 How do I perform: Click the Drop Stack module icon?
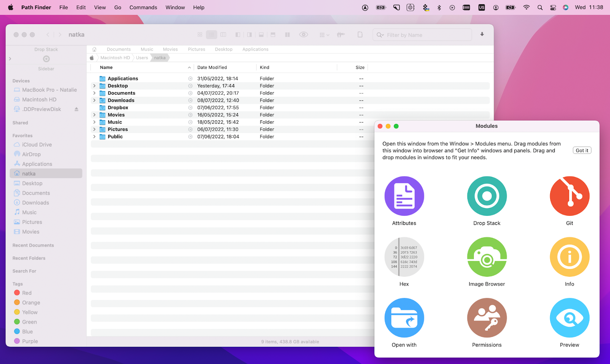pyautogui.click(x=487, y=196)
